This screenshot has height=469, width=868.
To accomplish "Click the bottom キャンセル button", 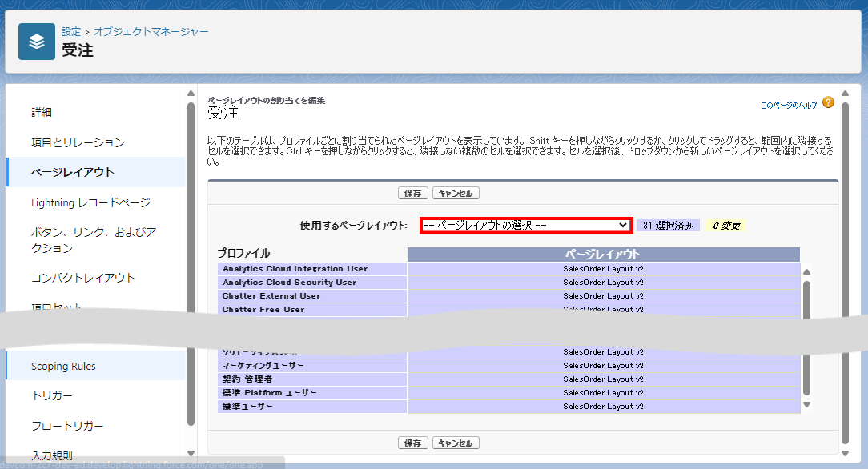I will pos(456,443).
